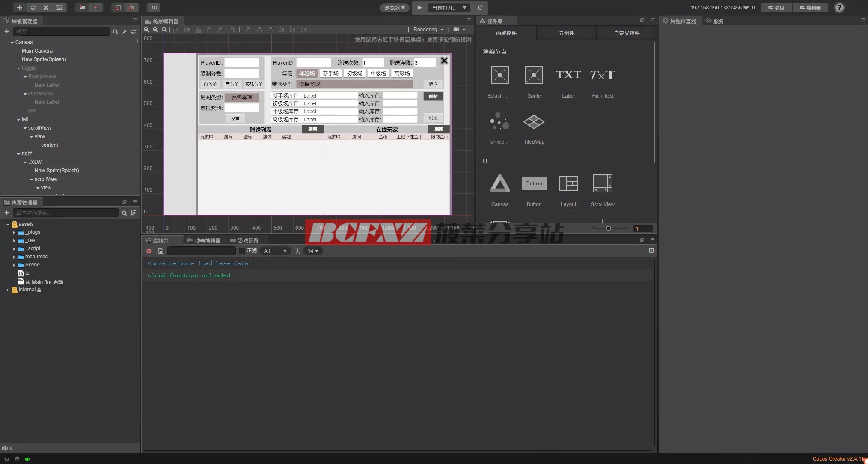The width and height of the screenshot is (868, 464).
Task: Collapse the Canvas node tree
Action: tap(12, 42)
